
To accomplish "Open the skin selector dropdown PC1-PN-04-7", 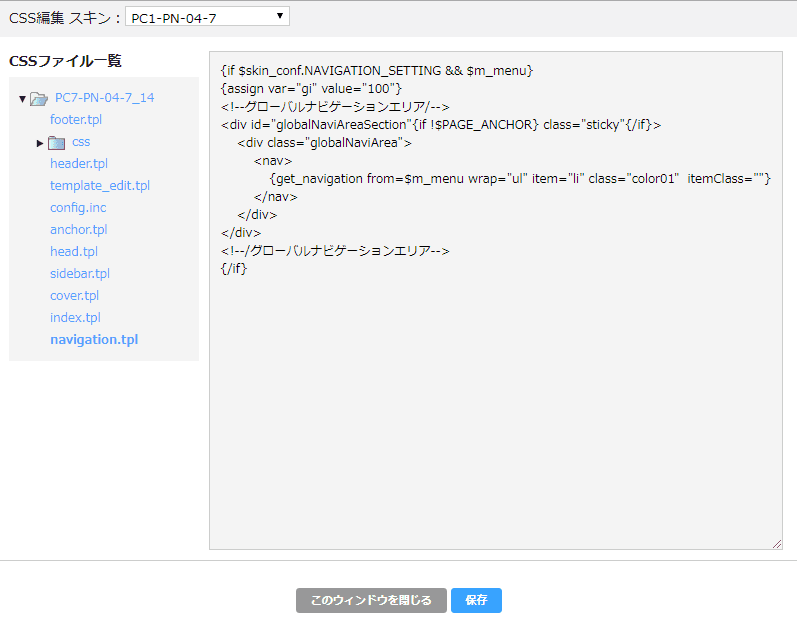I will (207, 17).
